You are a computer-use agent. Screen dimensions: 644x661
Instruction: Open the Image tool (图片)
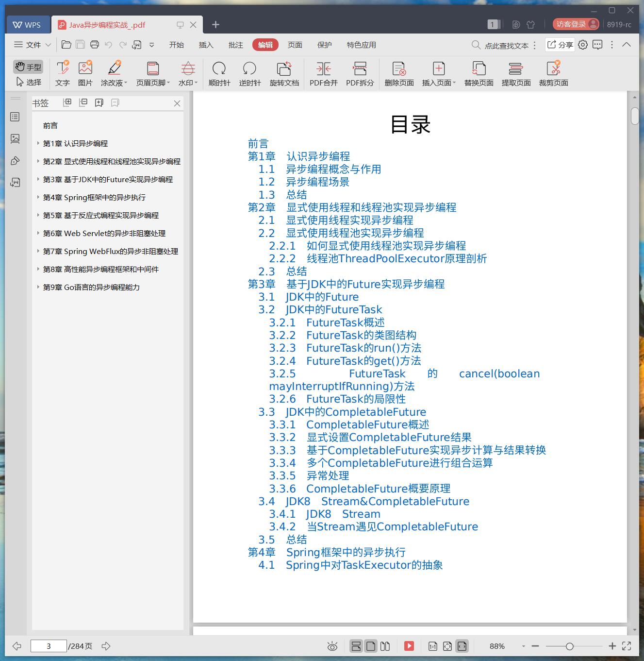tap(85, 74)
